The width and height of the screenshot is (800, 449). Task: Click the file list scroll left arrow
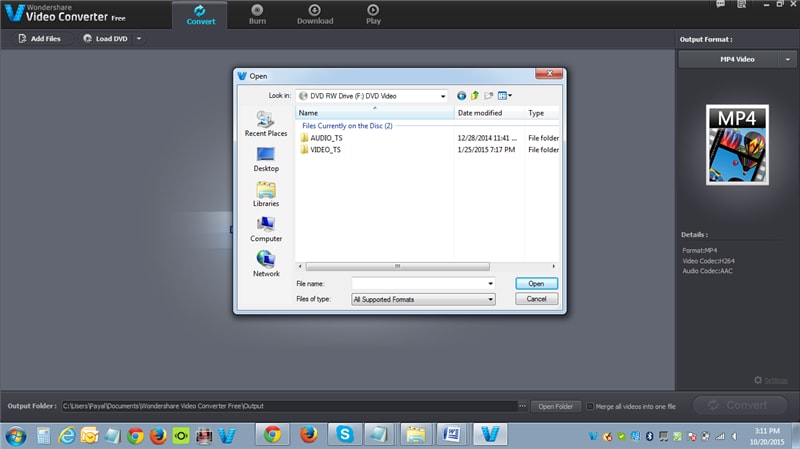(x=300, y=266)
